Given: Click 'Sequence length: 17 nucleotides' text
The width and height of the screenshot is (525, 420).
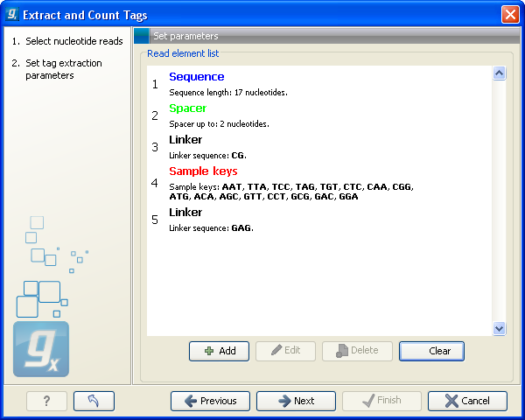Looking at the screenshot, I should coord(228,93).
